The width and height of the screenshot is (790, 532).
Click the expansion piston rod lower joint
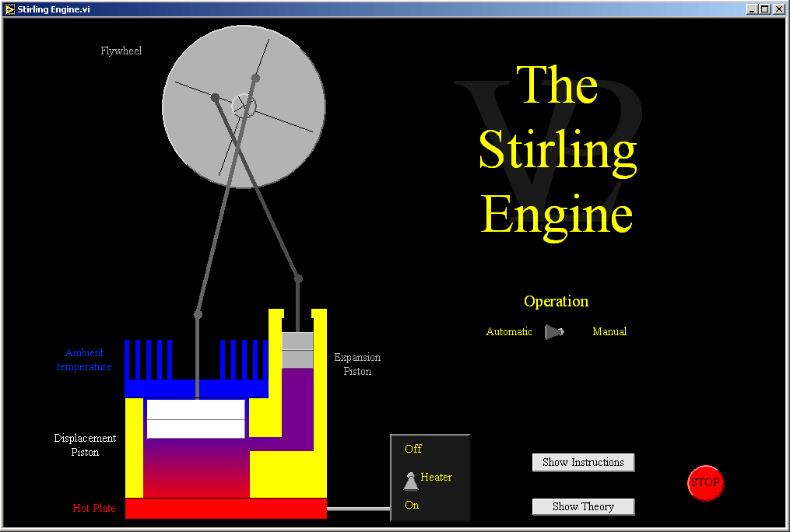click(298, 278)
